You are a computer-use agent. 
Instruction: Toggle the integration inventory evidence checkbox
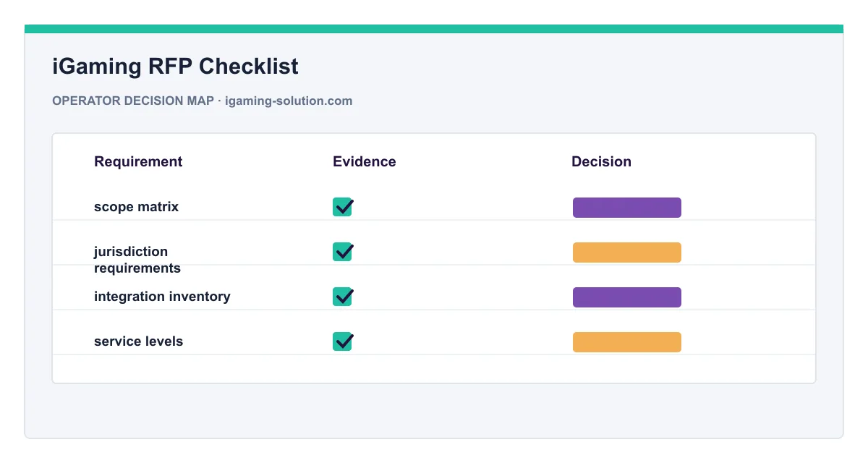pyautogui.click(x=342, y=297)
